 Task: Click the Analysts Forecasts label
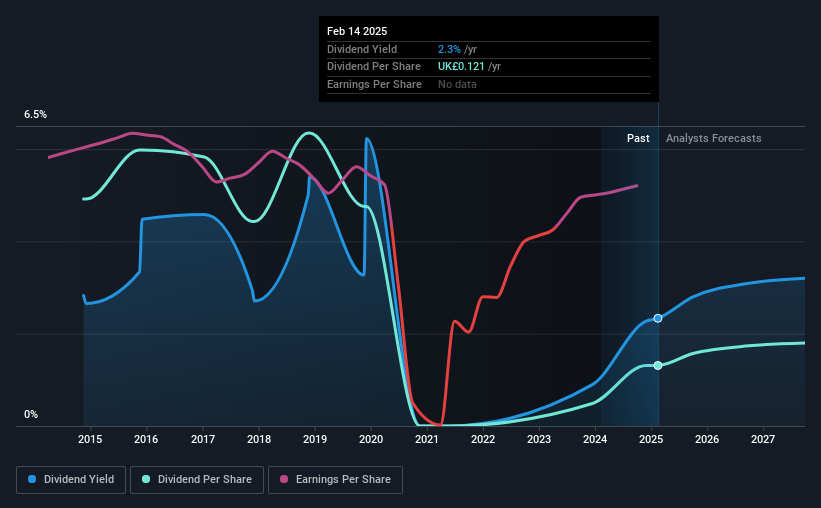[714, 138]
